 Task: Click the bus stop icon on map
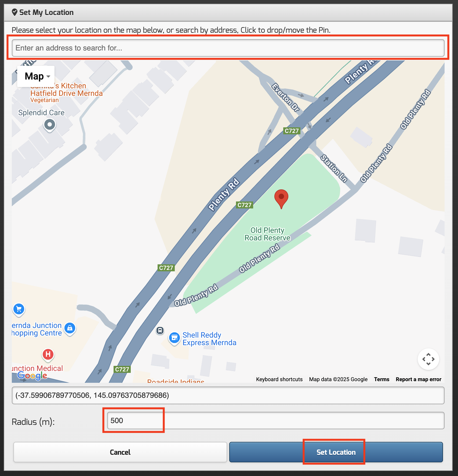click(x=160, y=330)
